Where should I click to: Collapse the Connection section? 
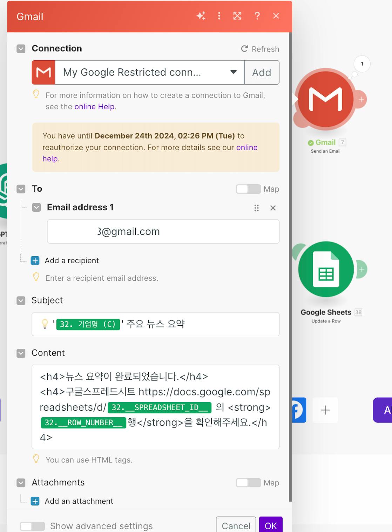(x=21, y=49)
